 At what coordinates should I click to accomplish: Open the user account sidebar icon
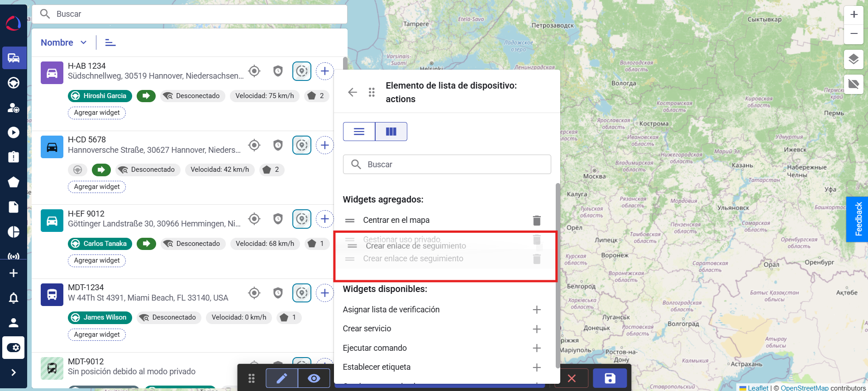[x=14, y=323]
